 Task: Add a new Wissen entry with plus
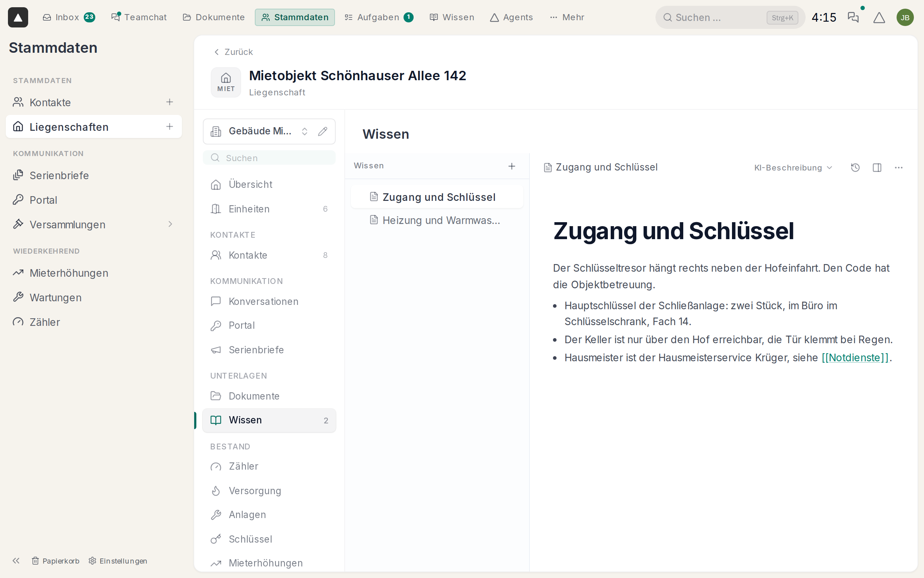(x=512, y=166)
